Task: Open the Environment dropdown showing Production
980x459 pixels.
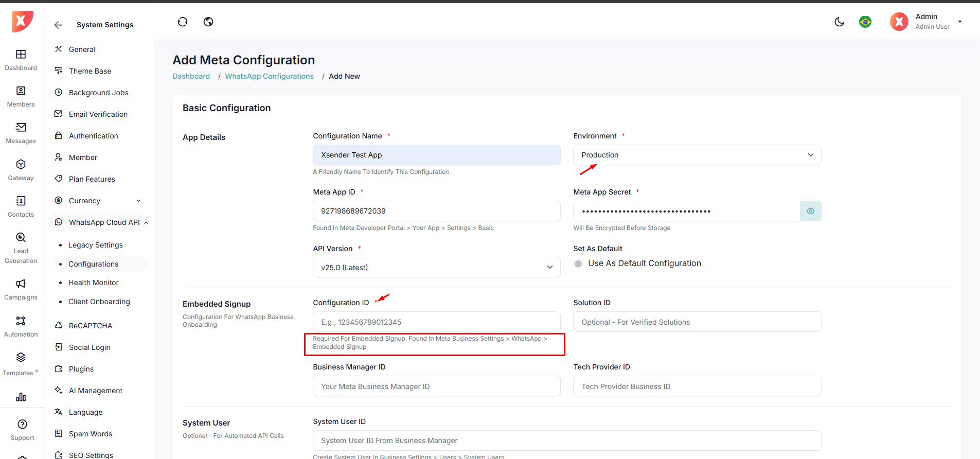Action: [x=697, y=155]
